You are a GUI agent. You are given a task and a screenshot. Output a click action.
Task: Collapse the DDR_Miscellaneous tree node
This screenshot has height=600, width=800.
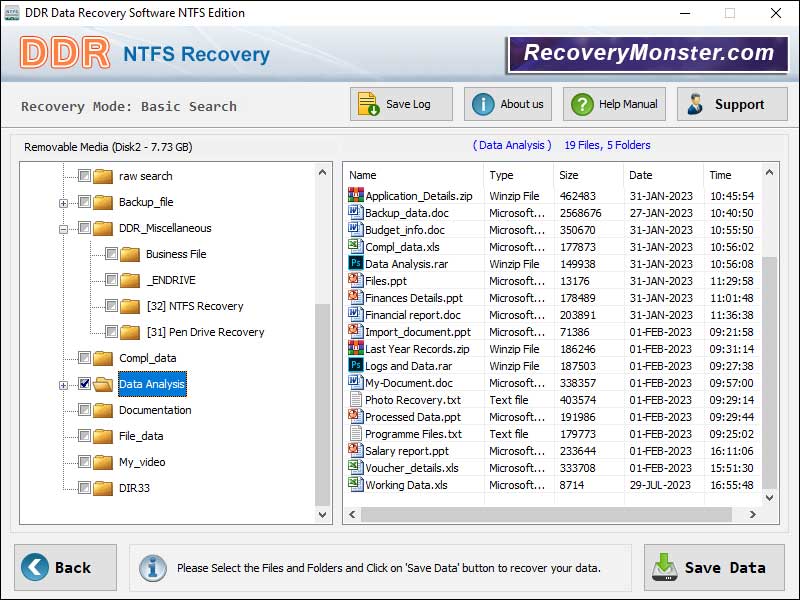64,228
